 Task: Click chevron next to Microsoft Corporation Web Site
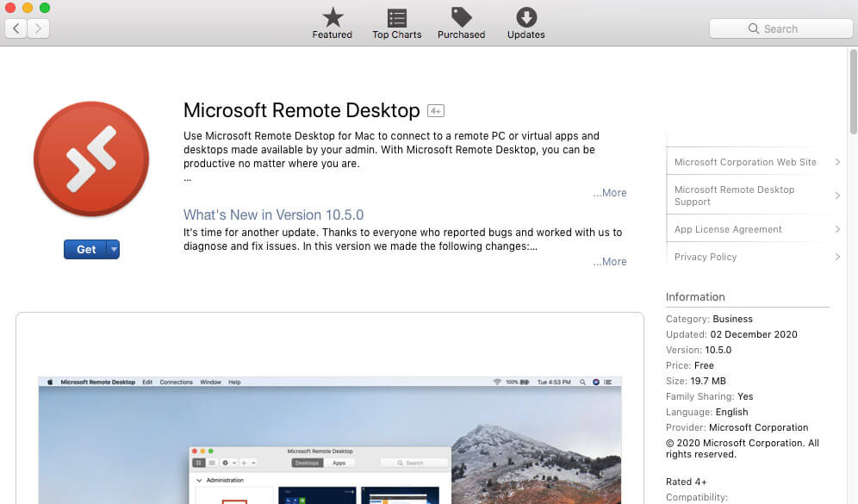point(837,162)
